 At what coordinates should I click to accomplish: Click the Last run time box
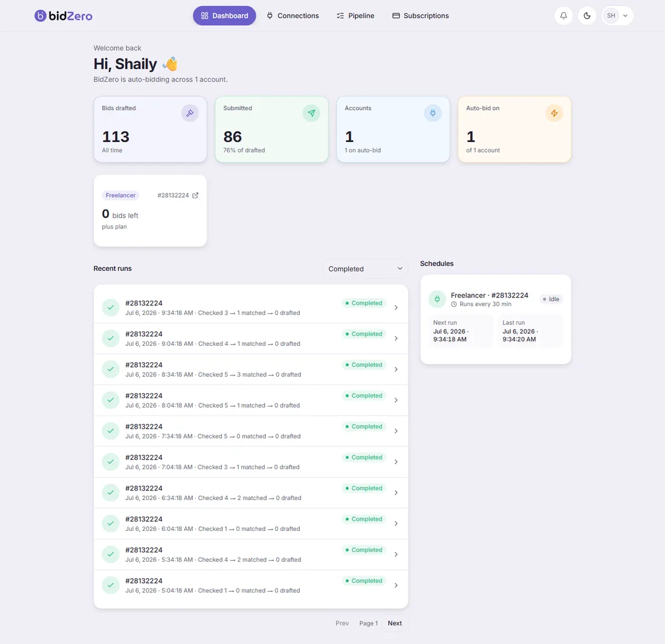[x=531, y=331]
